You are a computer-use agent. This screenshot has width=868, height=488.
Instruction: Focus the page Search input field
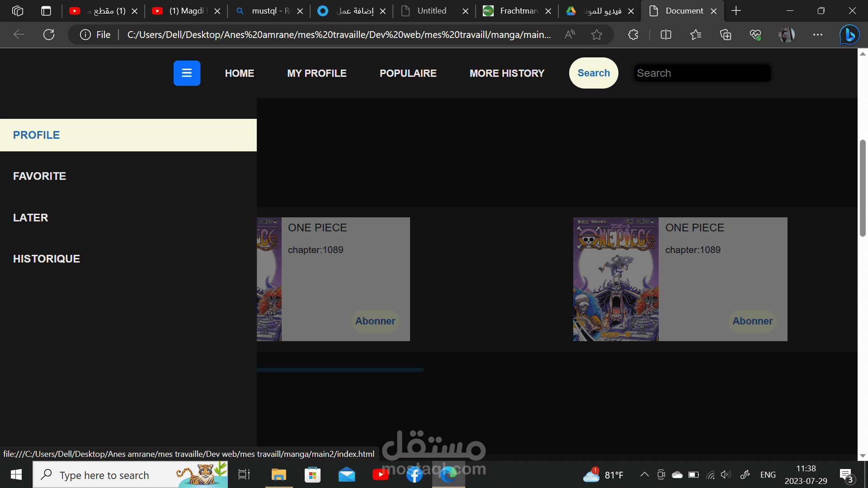coord(703,73)
